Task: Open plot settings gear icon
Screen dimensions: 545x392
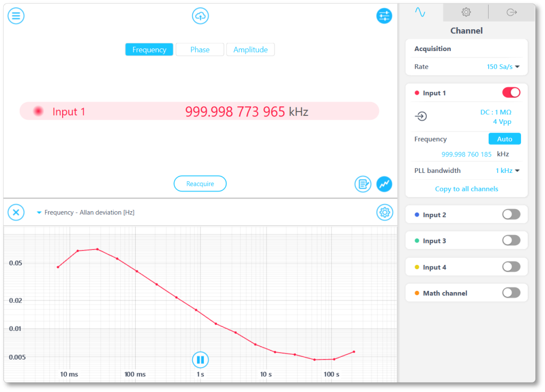Action: pos(384,213)
